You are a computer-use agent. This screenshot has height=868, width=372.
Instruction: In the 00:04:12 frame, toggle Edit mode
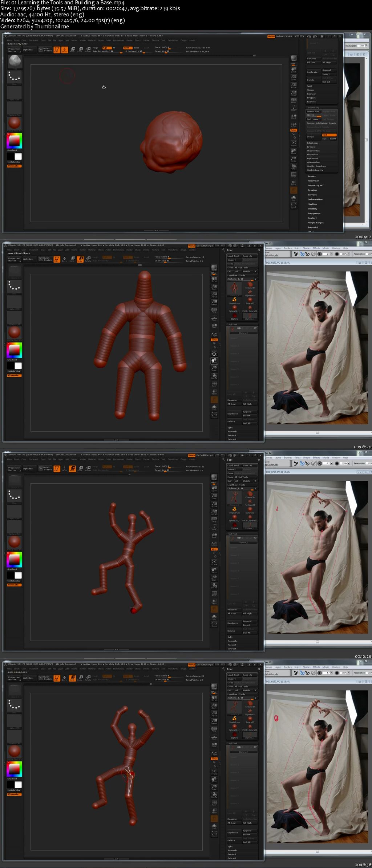coord(57,50)
